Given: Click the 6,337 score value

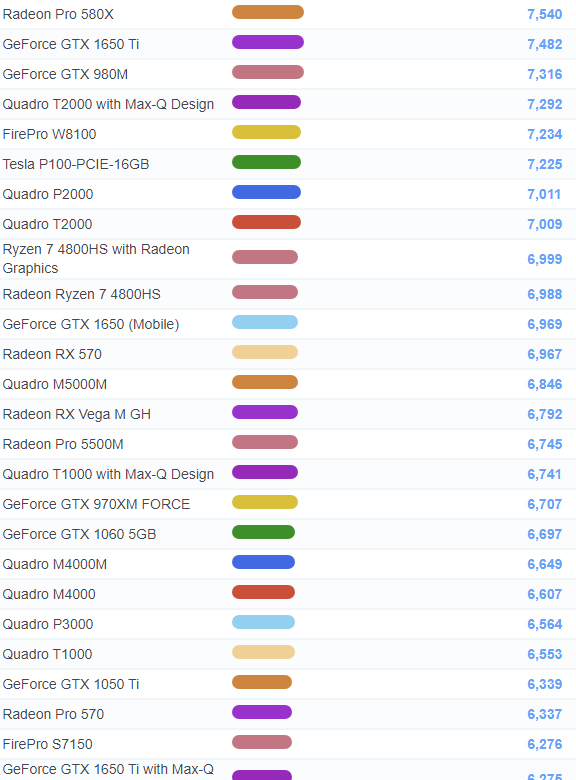Looking at the screenshot, I should pos(545,714).
